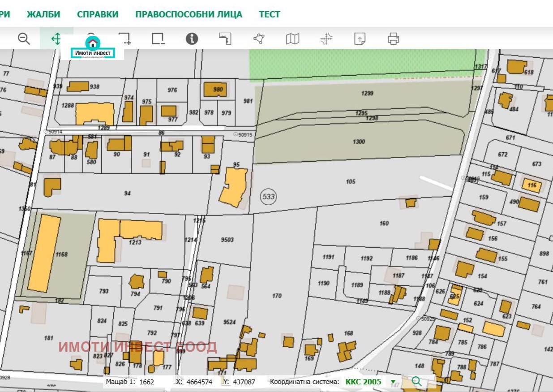Activate the pan map arrows tool

pos(56,39)
